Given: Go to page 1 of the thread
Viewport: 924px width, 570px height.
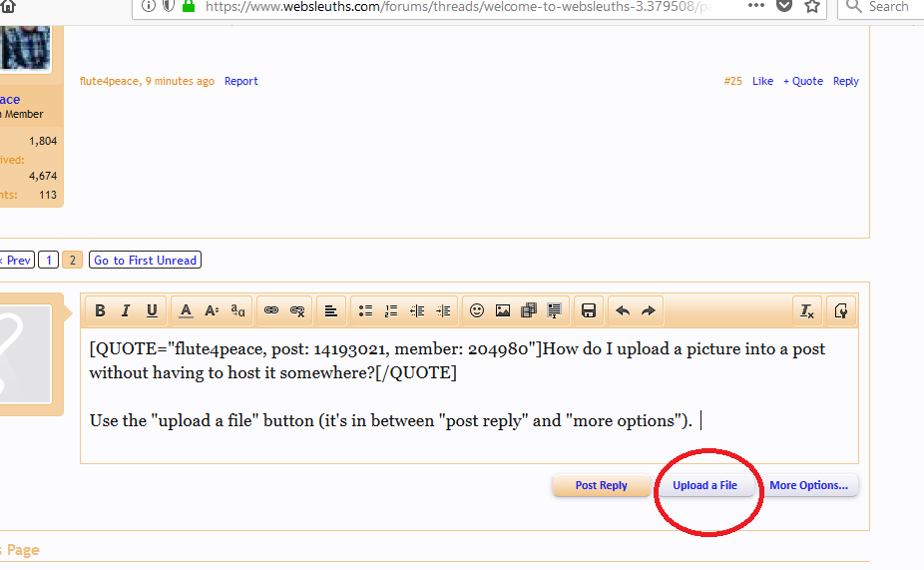Looking at the screenshot, I should pyautogui.click(x=48, y=261).
